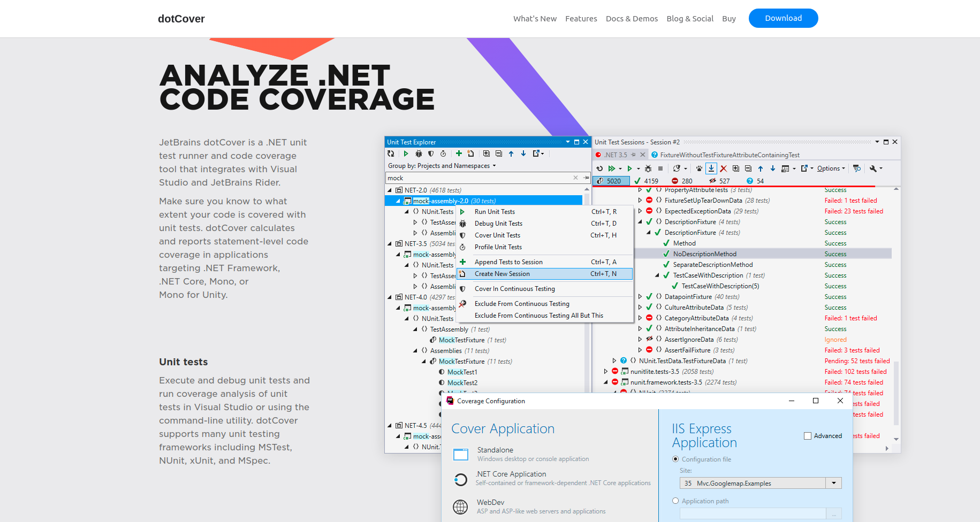This screenshot has height=522, width=980.
Task: Open Group by Projects and Namespaces dropdown
Action: click(x=442, y=166)
